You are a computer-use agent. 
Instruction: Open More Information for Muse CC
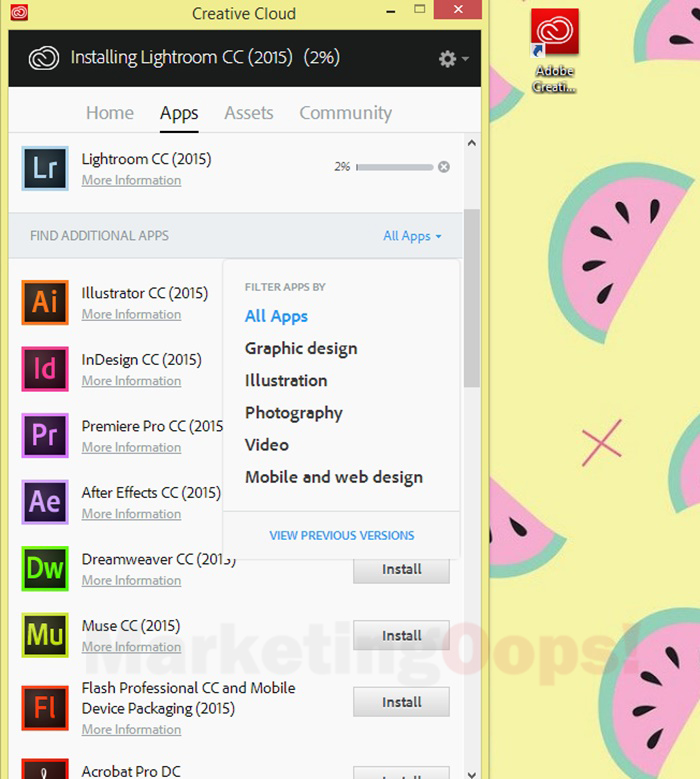(x=131, y=647)
